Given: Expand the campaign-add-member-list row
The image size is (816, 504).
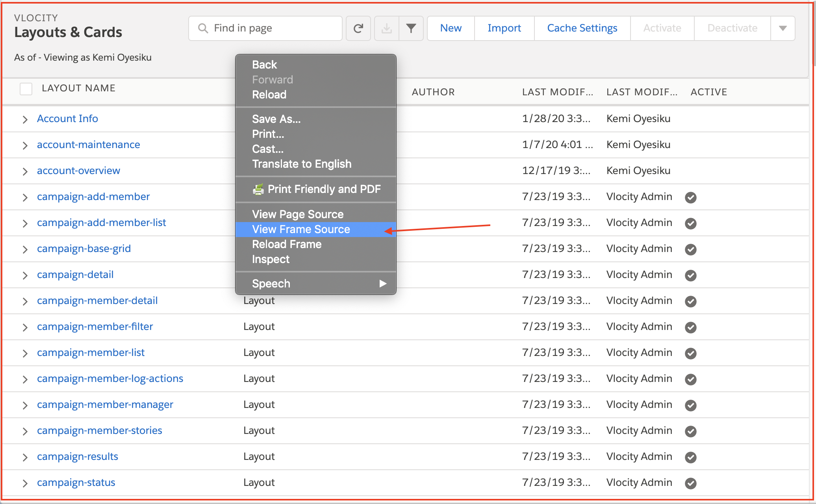Looking at the screenshot, I should [x=25, y=223].
